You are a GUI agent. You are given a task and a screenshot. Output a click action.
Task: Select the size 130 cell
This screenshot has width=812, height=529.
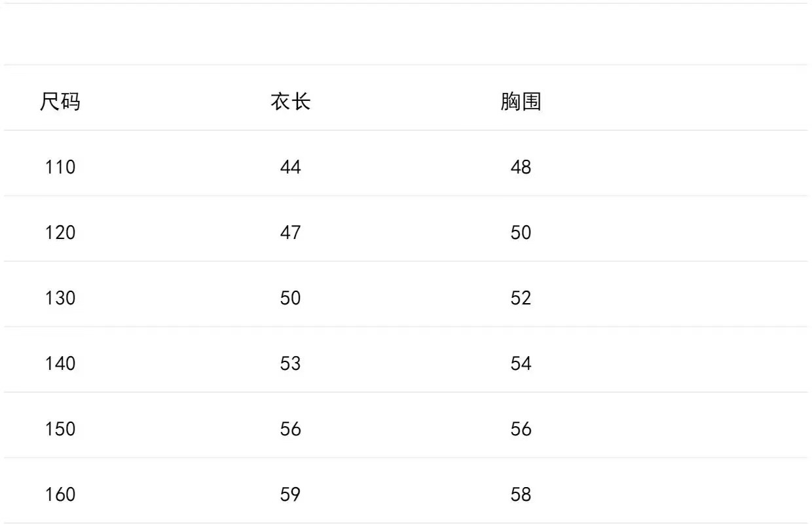point(60,299)
